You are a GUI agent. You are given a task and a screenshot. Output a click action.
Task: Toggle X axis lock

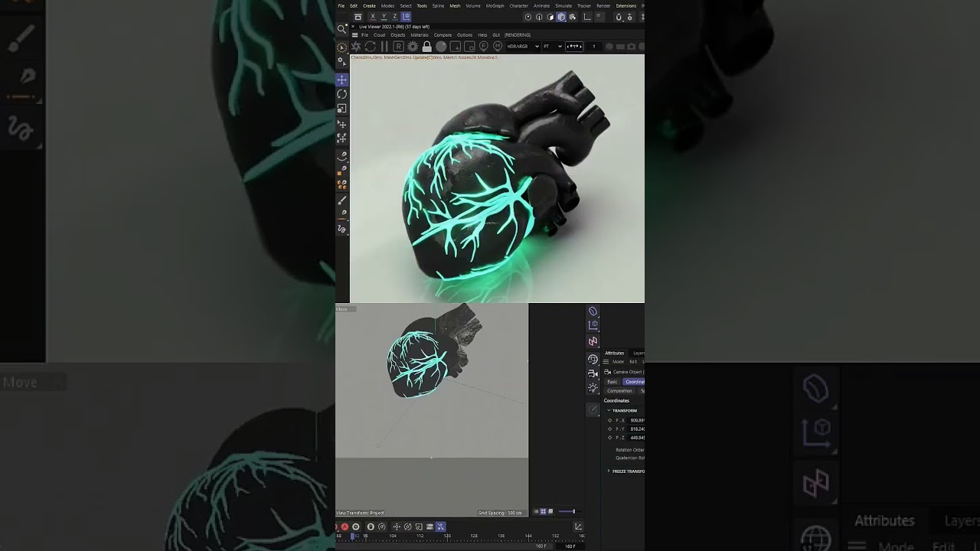click(373, 16)
